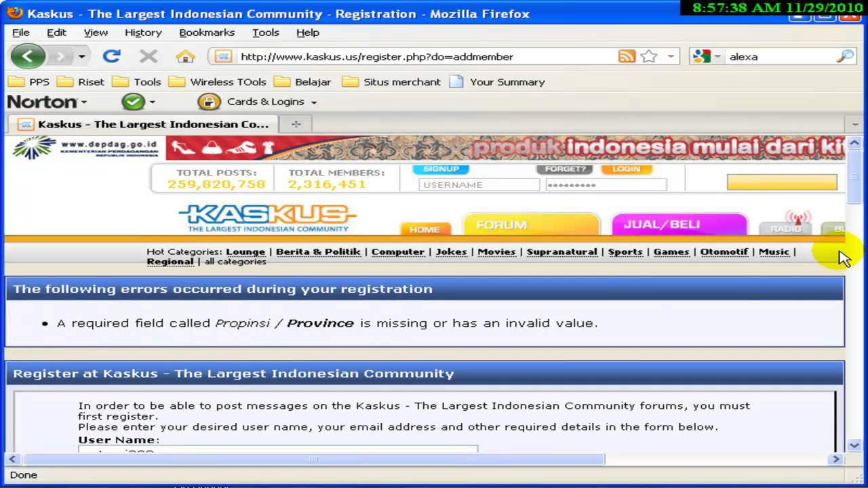868x488 pixels.
Task: Open the Games category link
Action: click(671, 251)
